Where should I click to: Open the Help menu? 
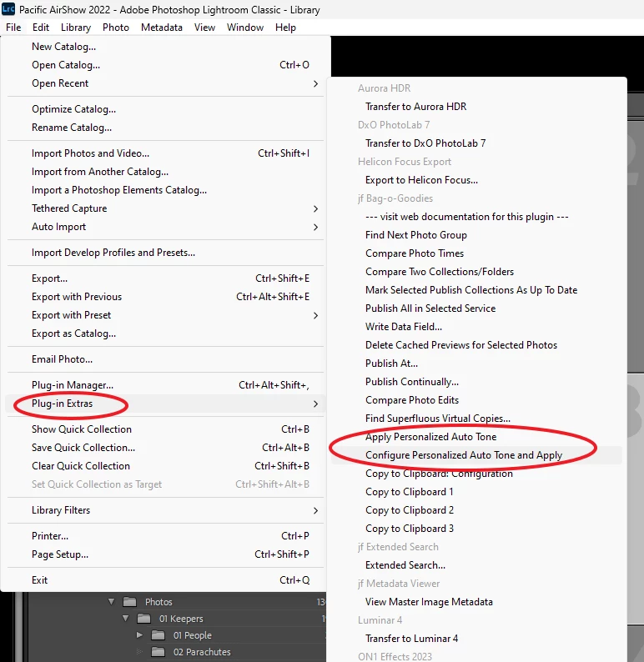285,28
